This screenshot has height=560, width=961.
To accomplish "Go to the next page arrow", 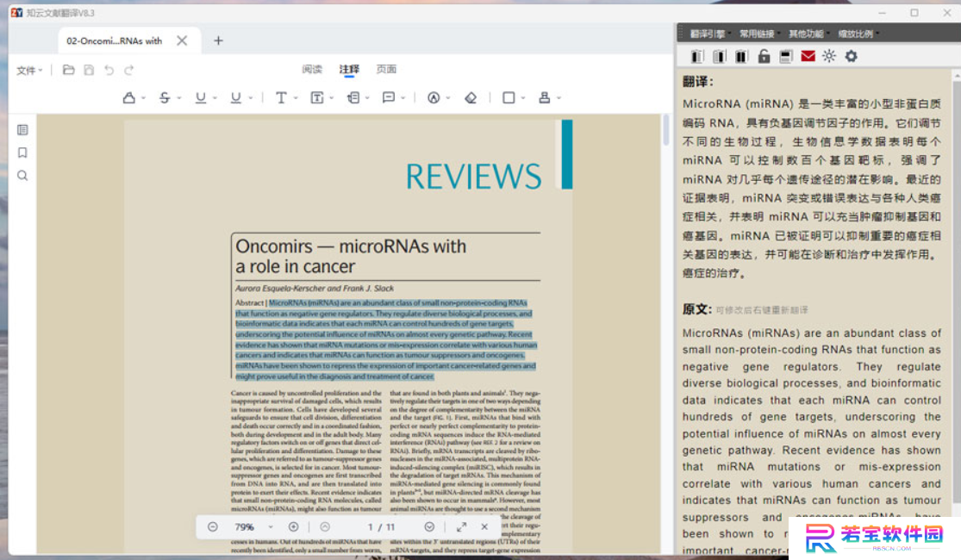I will click(429, 527).
